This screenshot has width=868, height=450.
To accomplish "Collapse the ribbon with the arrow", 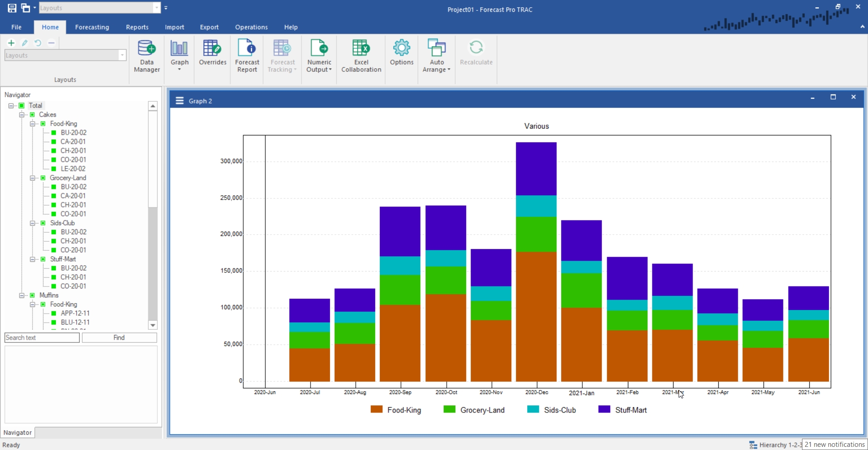I will [862, 27].
